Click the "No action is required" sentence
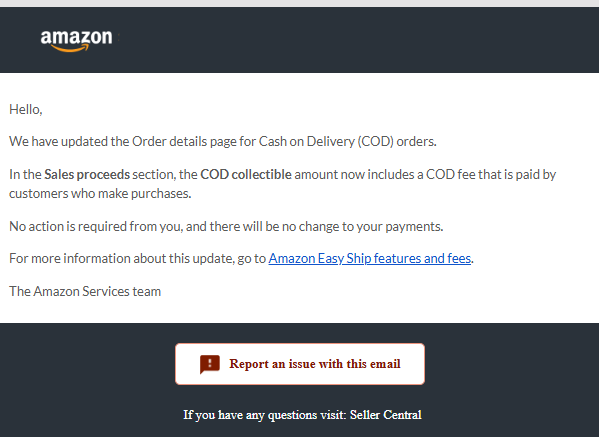Screen dimensions: 599x437 (x=226, y=227)
